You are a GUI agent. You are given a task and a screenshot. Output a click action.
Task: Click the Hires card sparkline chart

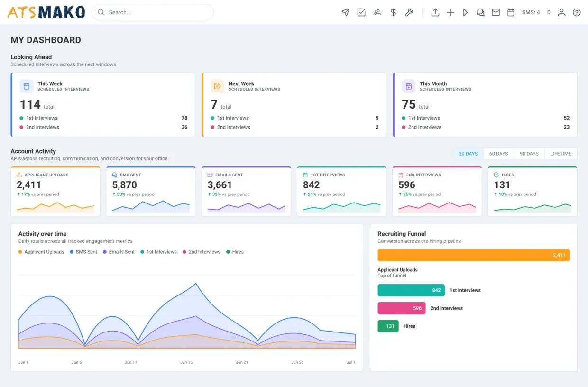point(532,208)
